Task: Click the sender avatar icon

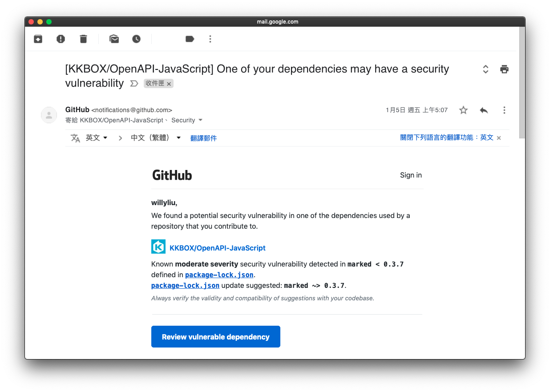Action: [49, 115]
